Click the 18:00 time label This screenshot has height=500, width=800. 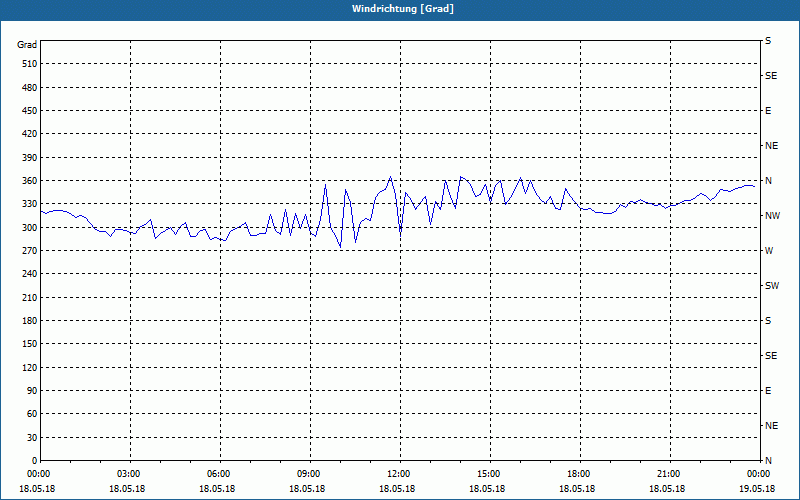click(577, 474)
